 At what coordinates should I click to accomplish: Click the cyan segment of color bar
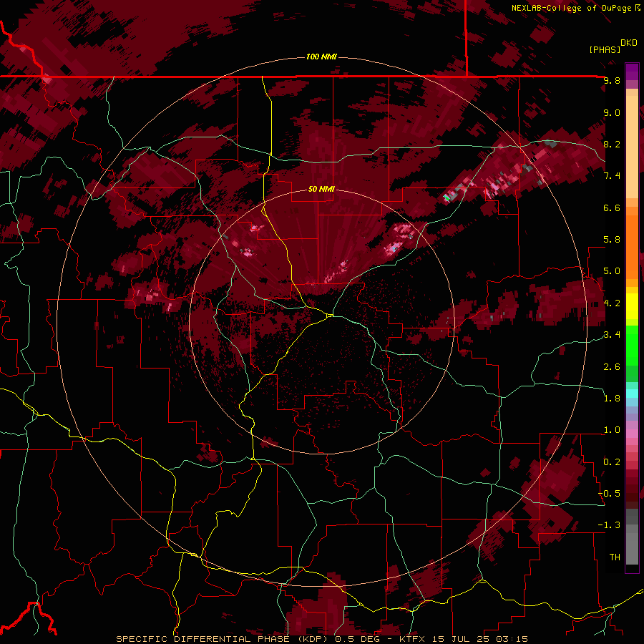(x=632, y=394)
